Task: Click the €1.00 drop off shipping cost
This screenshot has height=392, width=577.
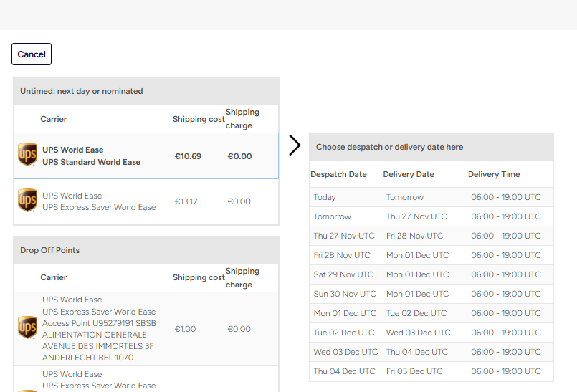Action: tap(185, 329)
